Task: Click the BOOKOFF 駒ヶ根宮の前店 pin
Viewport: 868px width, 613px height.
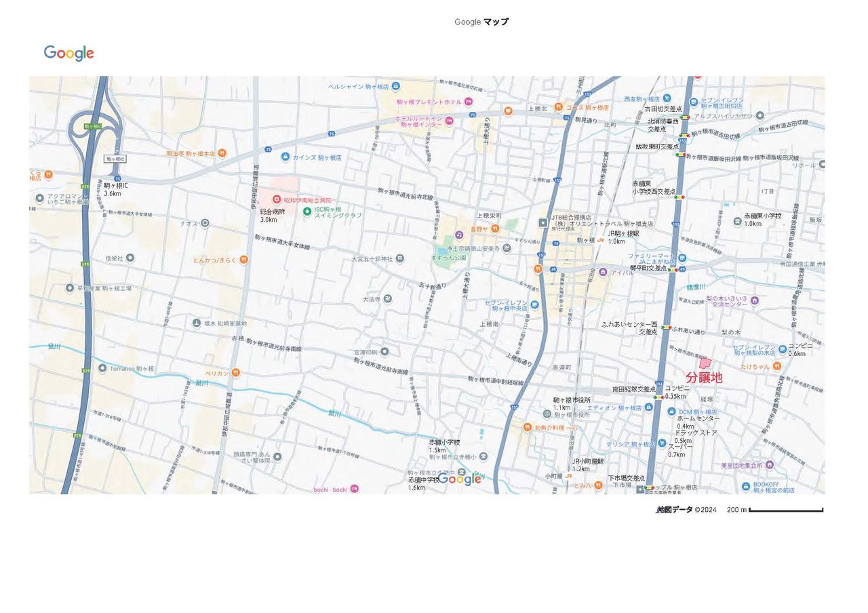Action: pos(745,487)
